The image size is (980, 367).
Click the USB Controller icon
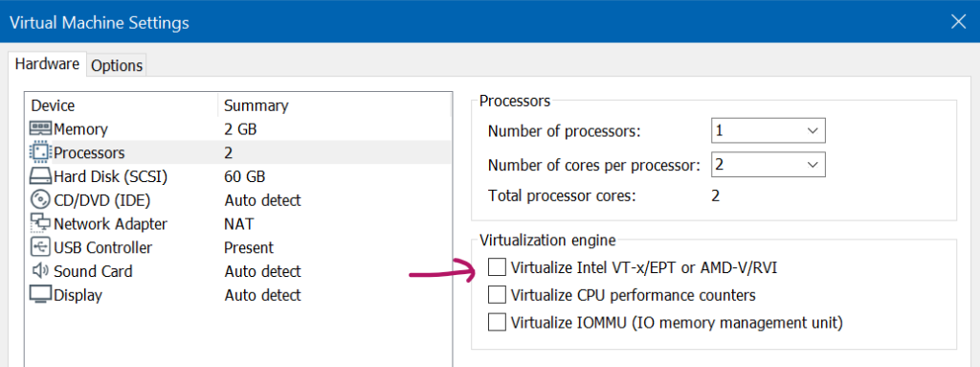pos(40,247)
